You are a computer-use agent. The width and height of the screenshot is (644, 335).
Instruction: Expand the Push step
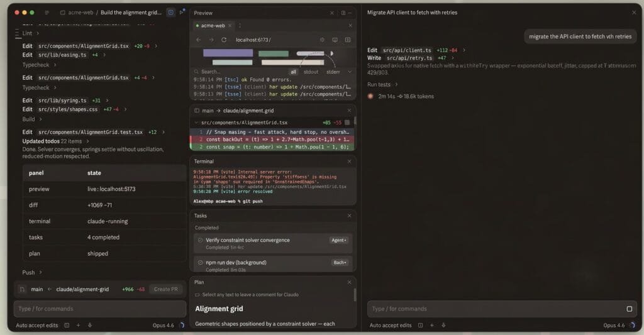click(31, 272)
